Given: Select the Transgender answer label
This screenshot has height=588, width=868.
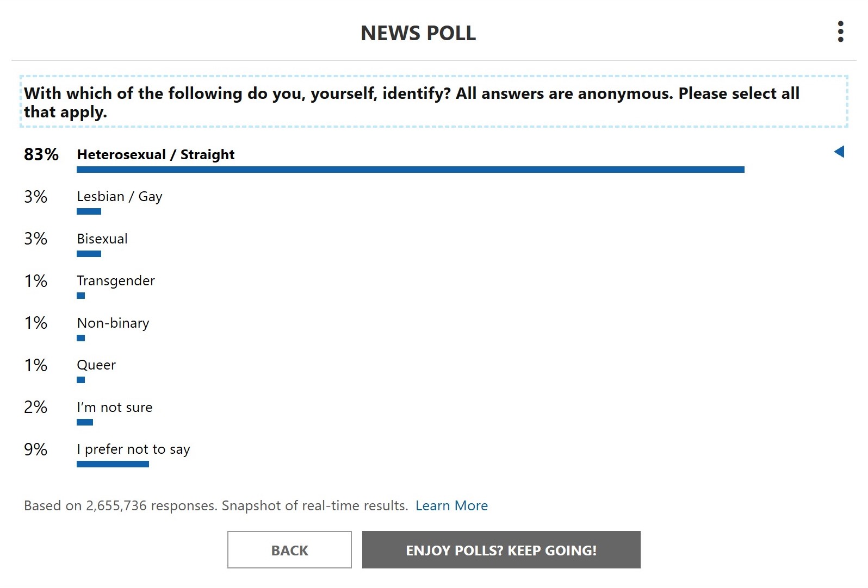Looking at the screenshot, I should pos(116,281).
